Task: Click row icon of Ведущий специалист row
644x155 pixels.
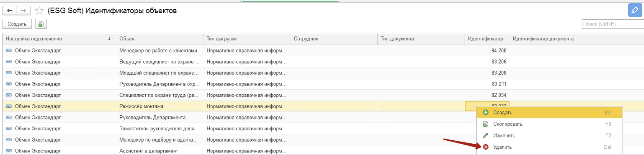Action: pyautogui.click(x=8, y=62)
